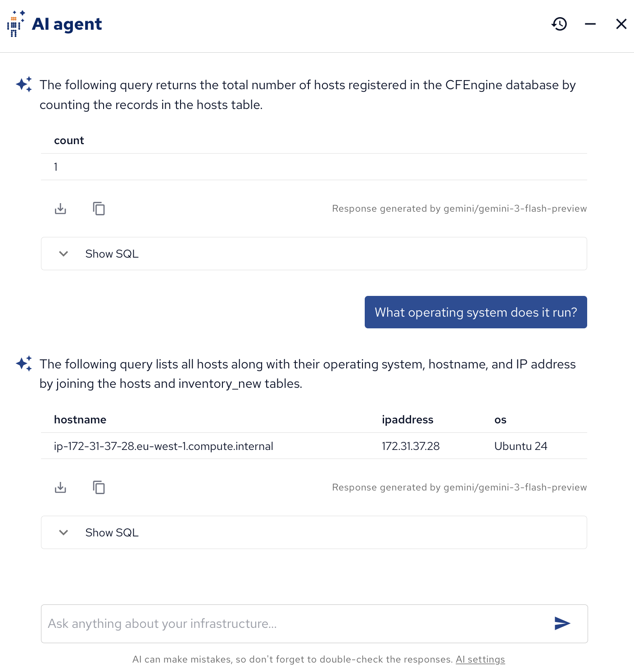
Task: Click the ipaddress column header
Action: [x=408, y=420]
